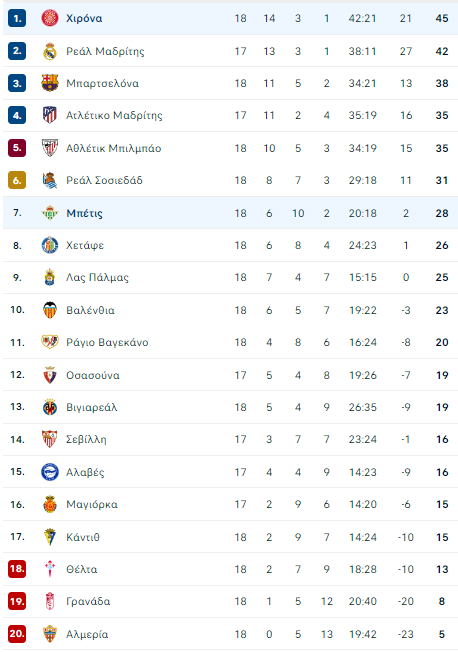
Task: Click the Atlético Madrid crest icon
Action: point(50,115)
